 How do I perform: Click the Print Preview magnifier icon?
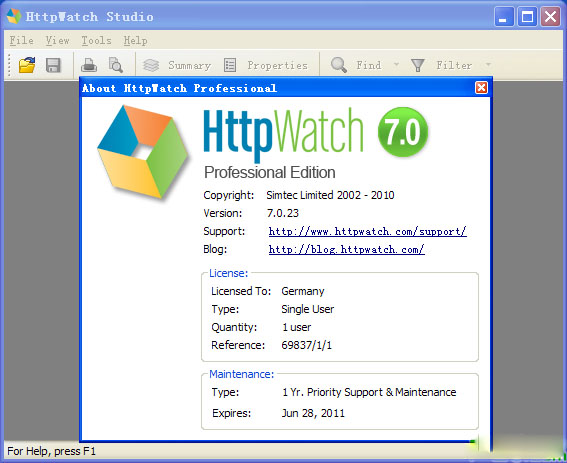pyautogui.click(x=116, y=65)
